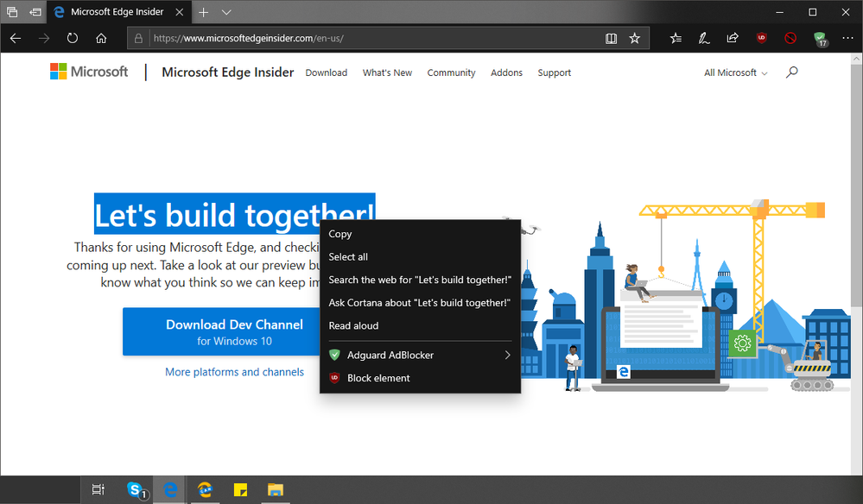Choose Select all in context menu

(x=420, y=256)
